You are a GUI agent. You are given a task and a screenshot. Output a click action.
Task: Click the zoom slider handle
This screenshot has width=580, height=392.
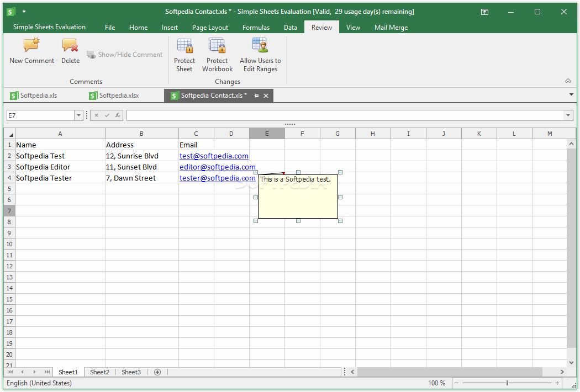[x=507, y=383]
